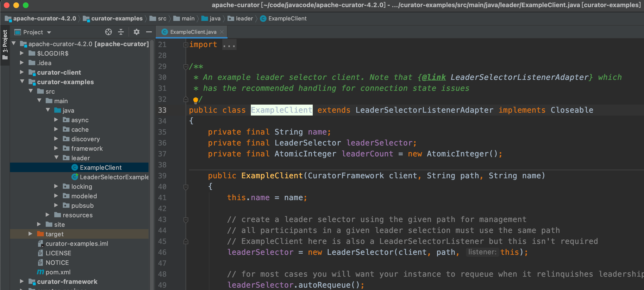Switch to ExampleClient.java editor tab

(193, 32)
